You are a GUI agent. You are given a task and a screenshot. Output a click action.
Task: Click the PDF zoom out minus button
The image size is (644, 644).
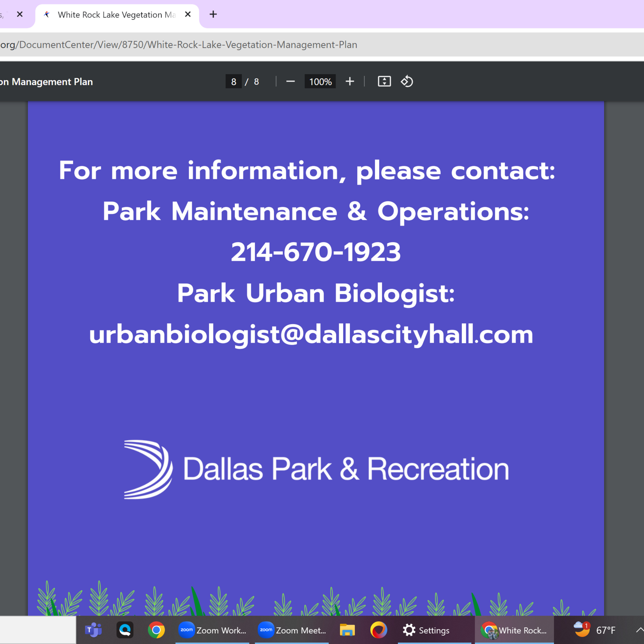click(x=290, y=82)
